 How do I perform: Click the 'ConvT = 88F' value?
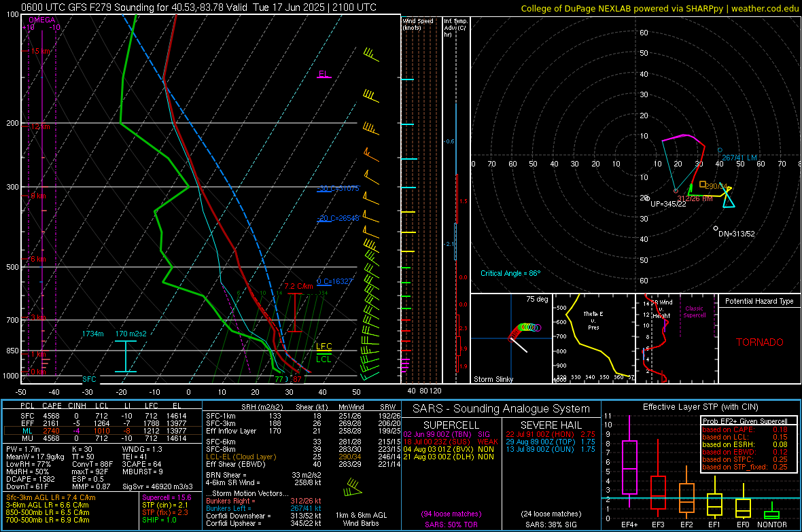[x=92, y=464]
